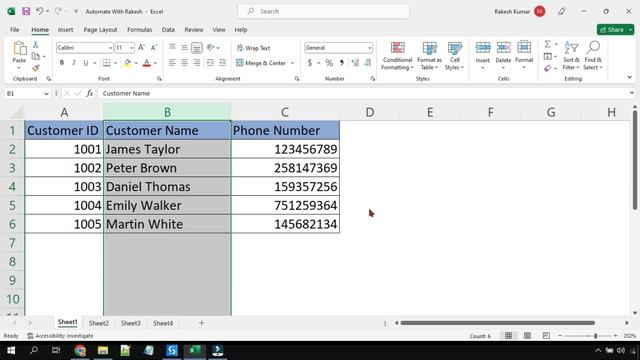The image size is (640, 360).
Task: Undo the last action
Action: (40, 11)
